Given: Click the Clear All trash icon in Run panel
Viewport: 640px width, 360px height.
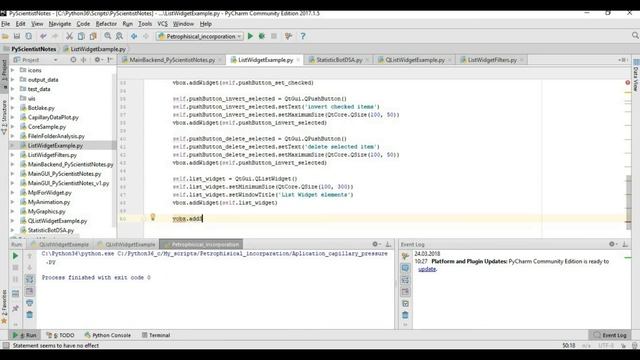Looking at the screenshot, I should [29, 315].
